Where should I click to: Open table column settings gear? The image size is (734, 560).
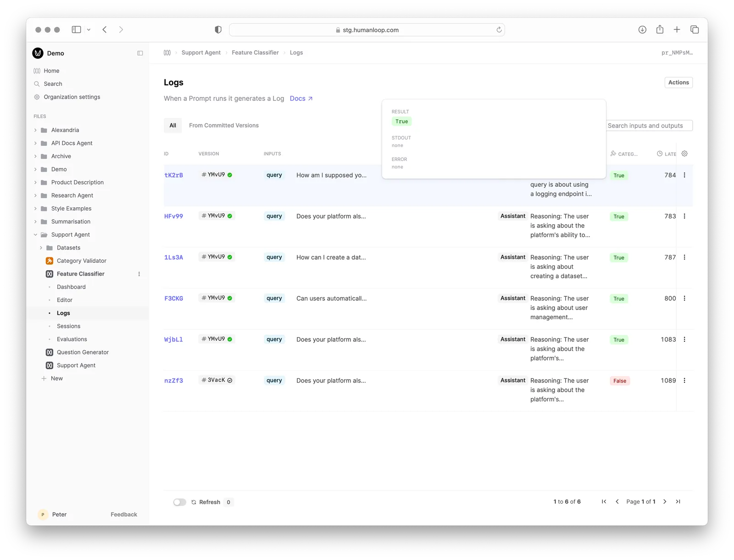coord(684,154)
